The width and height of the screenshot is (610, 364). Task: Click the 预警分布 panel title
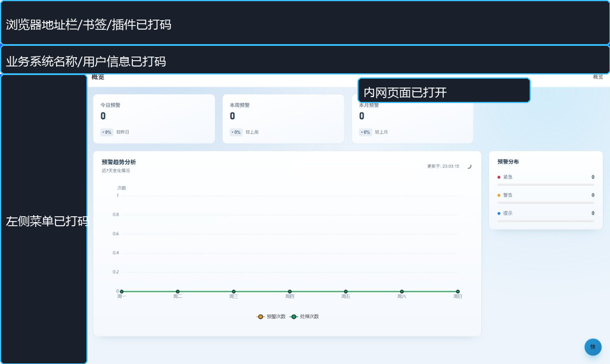click(x=508, y=162)
